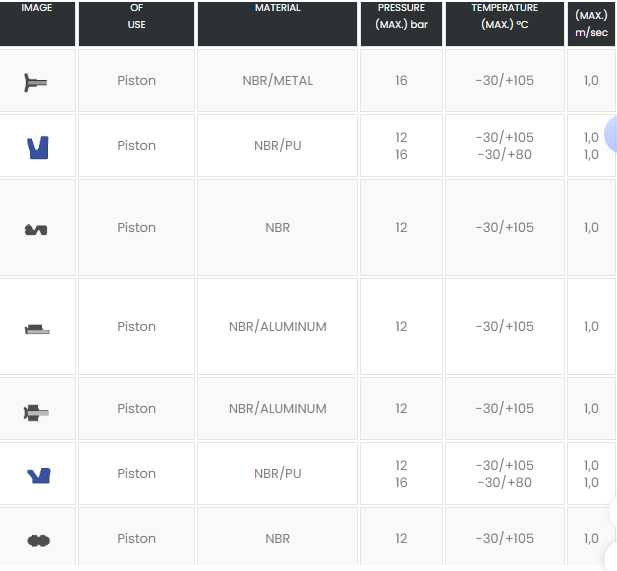Open the first NBR/ALUMINUM flat seal image
Viewport: 617px width, 571px height.
(37, 329)
